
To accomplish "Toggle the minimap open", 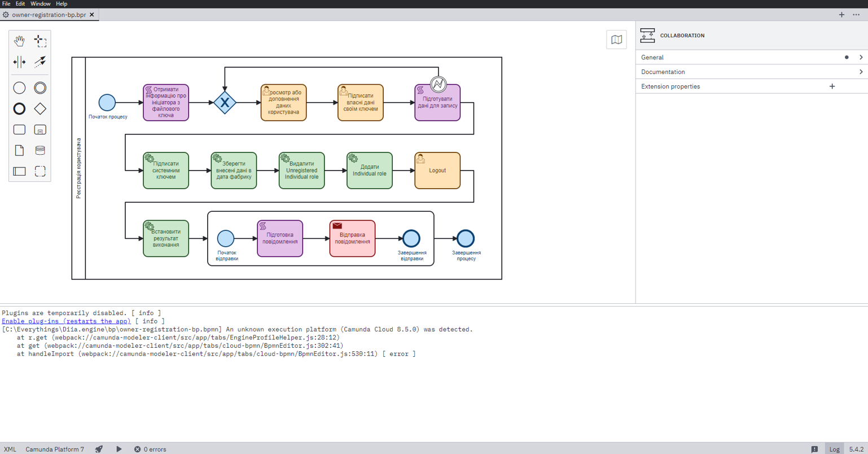I will [616, 40].
